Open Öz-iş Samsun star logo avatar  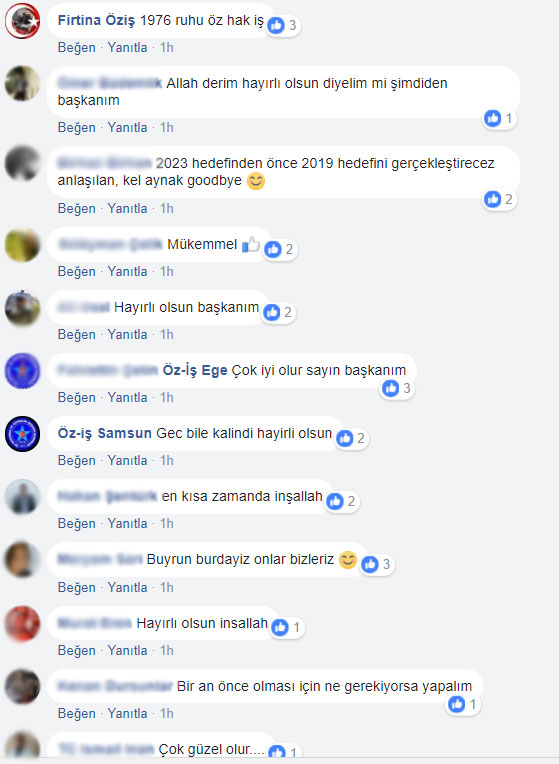(x=22, y=434)
